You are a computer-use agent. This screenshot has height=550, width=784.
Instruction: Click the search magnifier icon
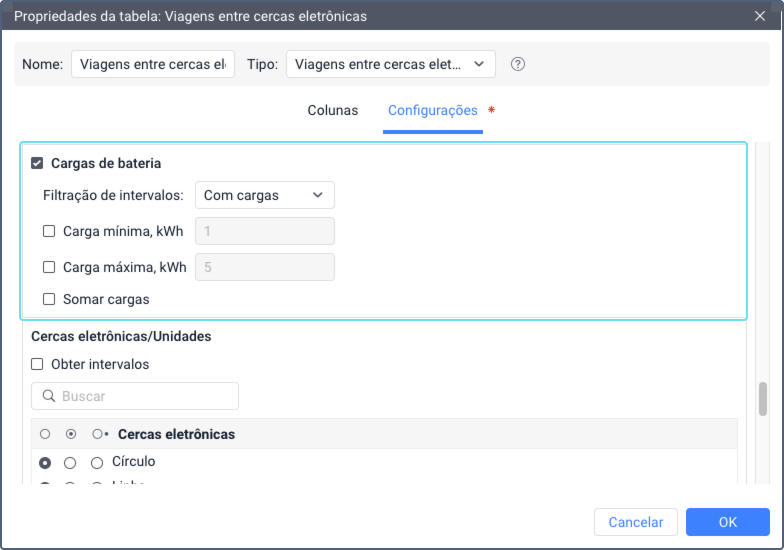click(48, 396)
